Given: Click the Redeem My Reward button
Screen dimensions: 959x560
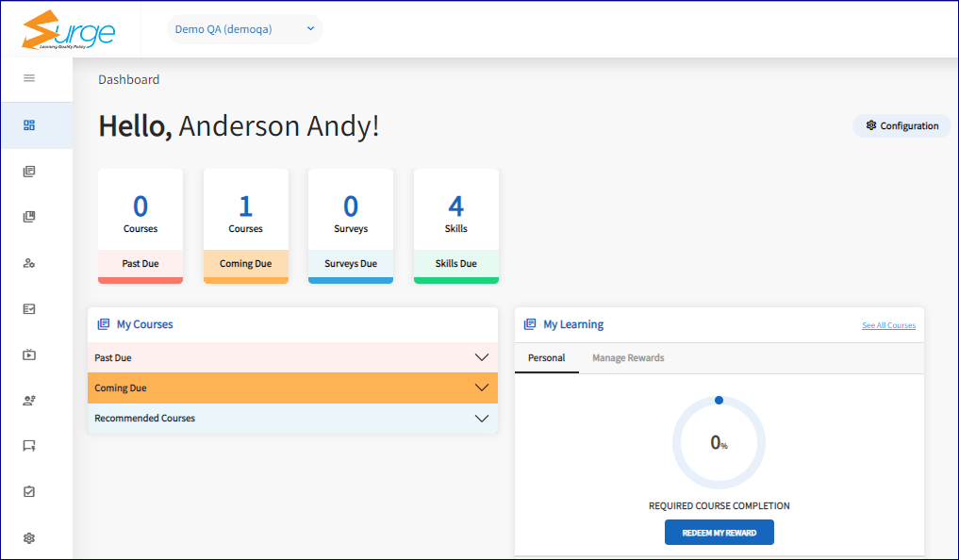Looking at the screenshot, I should (719, 532).
